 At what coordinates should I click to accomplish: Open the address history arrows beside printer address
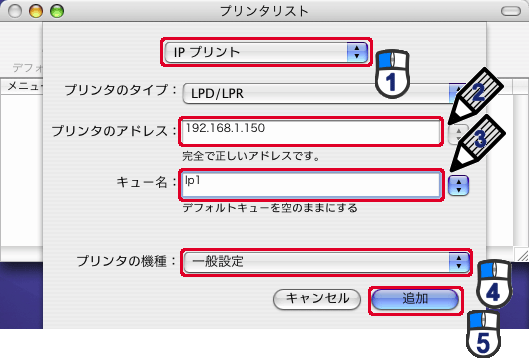tap(458, 134)
